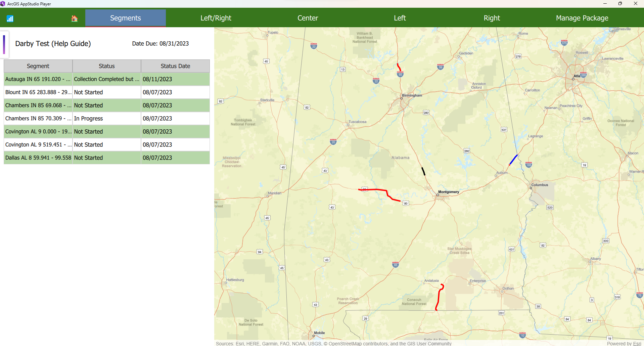Click the red segment near Andalusia on map

[x=439, y=297]
